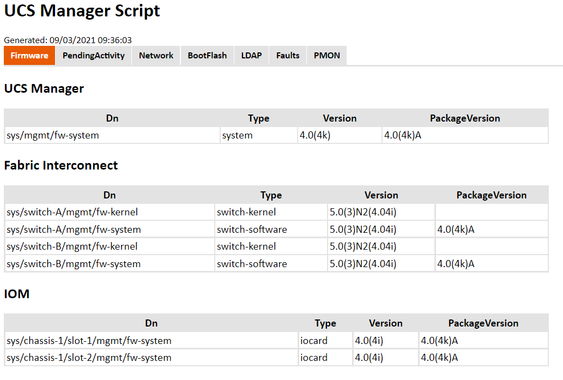Viewport: 563px width, 380px height.
Task: Click Dn header in Fabric Interconnect table
Action: tap(110, 195)
